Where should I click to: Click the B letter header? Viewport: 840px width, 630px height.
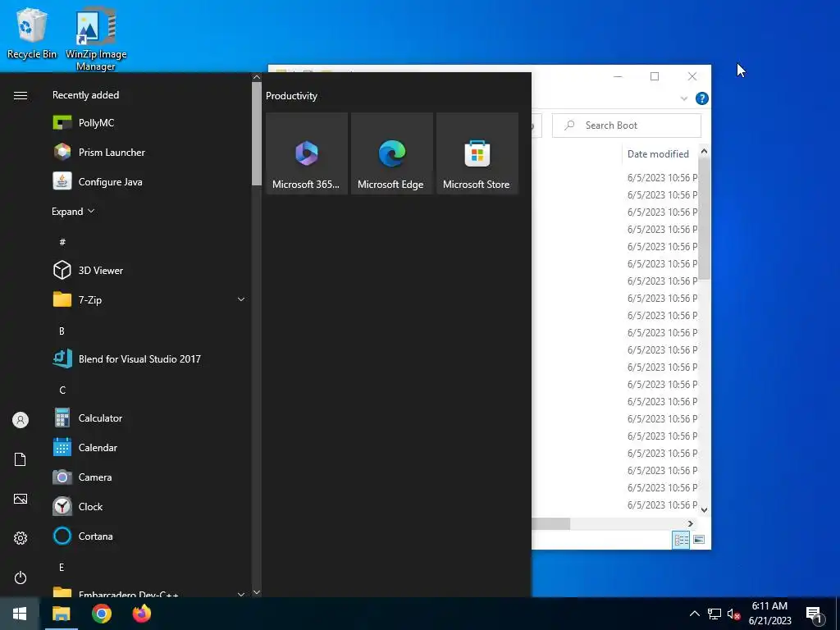click(62, 331)
